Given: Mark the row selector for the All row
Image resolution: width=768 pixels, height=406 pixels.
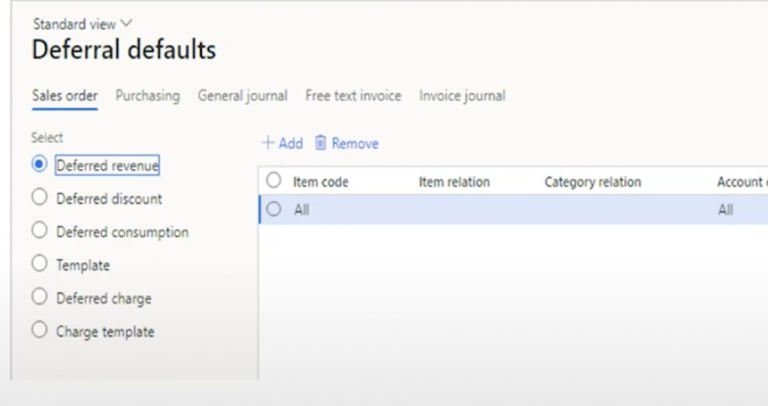Looking at the screenshot, I should [273, 209].
